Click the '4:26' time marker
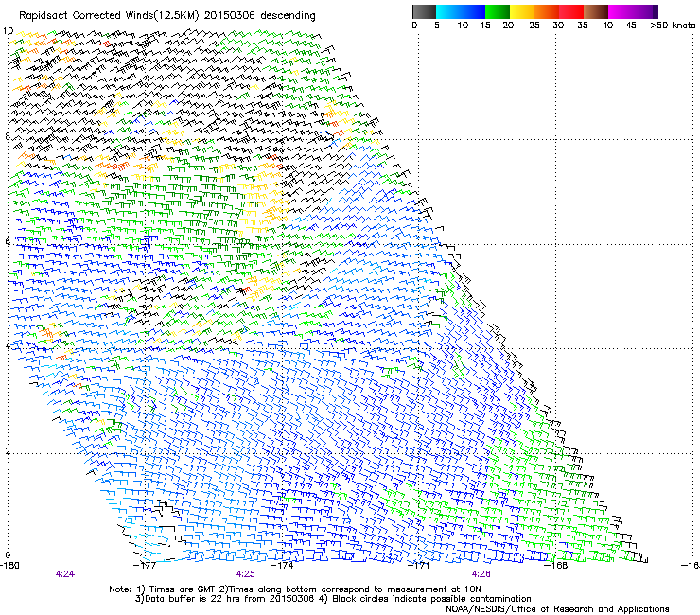 (481, 574)
